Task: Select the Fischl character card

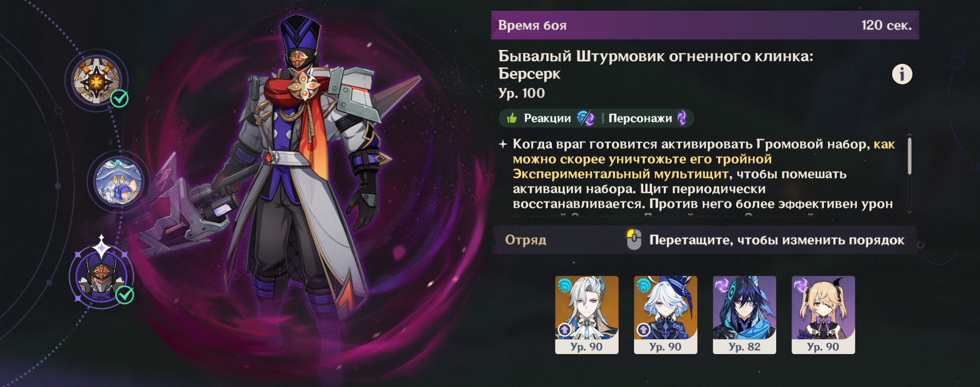Action: tap(823, 315)
